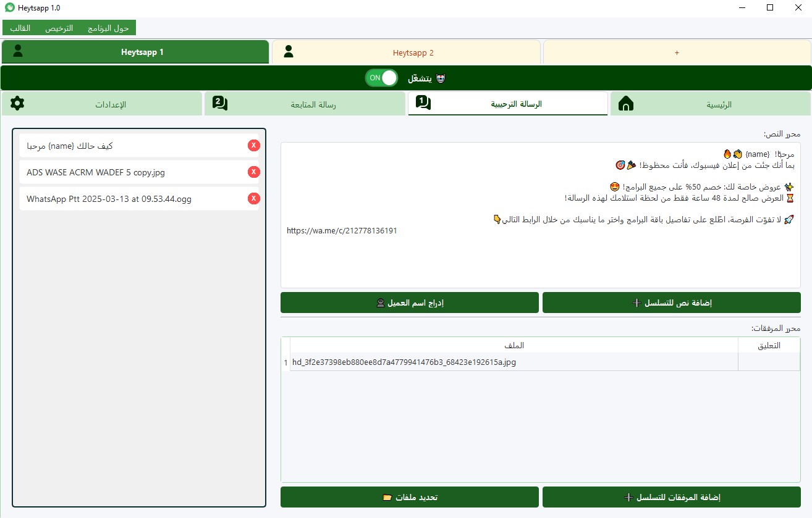Click the إضافة المرفقات للتسلسل button
The height and width of the screenshot is (518, 812).
672,497
